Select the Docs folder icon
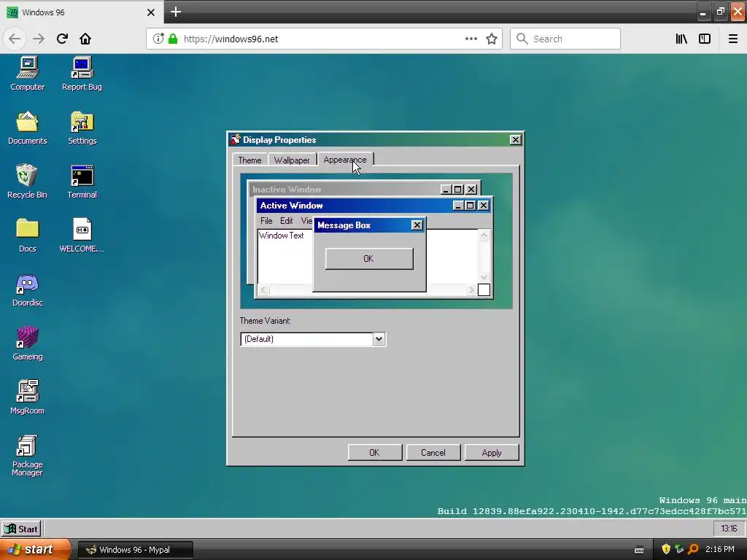Viewport: 747px width, 560px height. 28,235
